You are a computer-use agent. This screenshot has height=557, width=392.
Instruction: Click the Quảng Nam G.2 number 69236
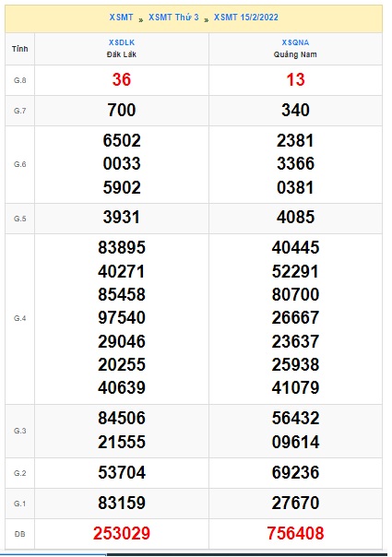(x=295, y=472)
